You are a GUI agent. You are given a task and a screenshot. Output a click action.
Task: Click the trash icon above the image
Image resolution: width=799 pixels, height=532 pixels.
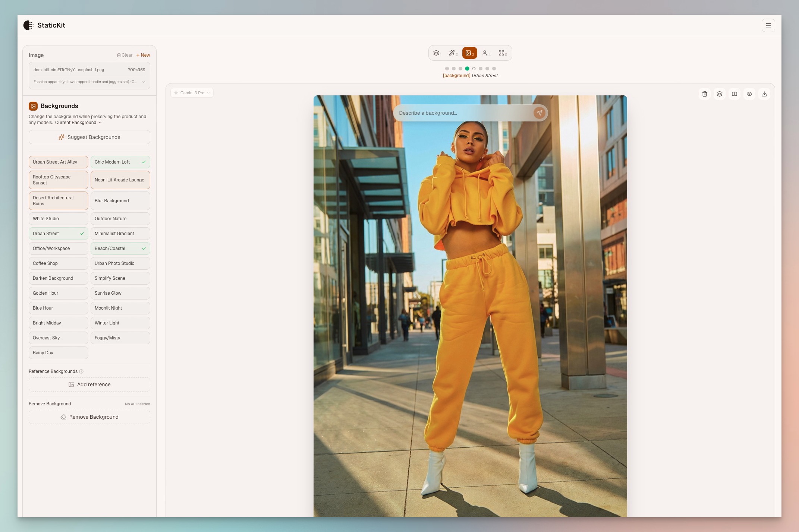[x=704, y=94]
